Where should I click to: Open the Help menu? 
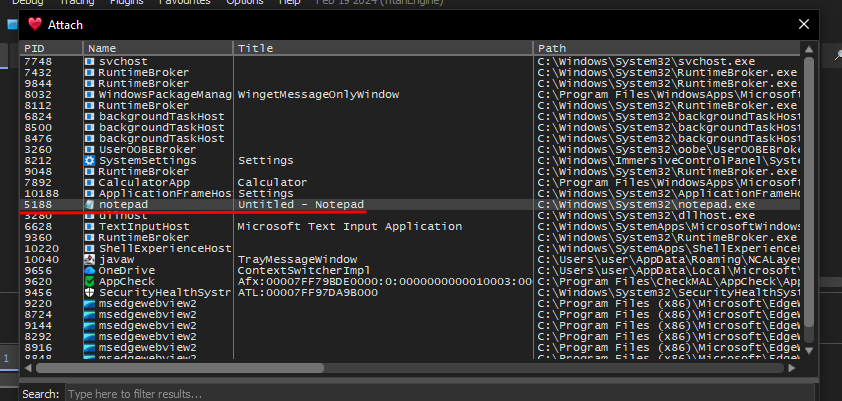click(289, 2)
